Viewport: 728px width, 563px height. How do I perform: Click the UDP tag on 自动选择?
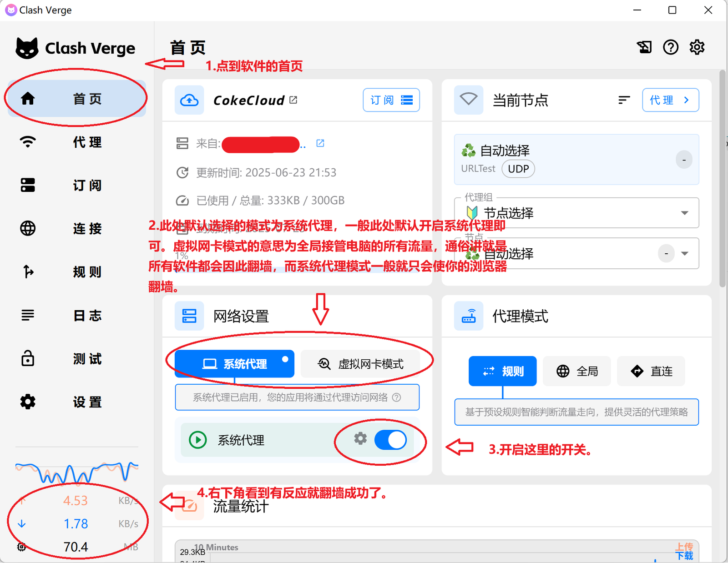click(x=518, y=169)
